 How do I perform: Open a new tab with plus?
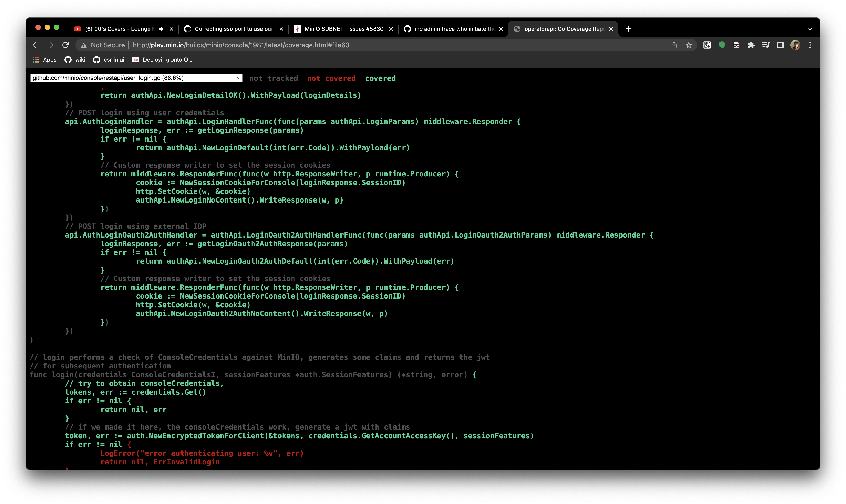coord(628,29)
